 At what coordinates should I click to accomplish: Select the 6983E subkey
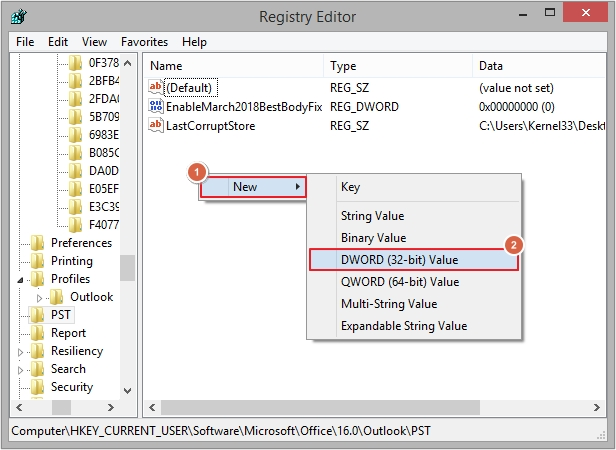tap(104, 135)
